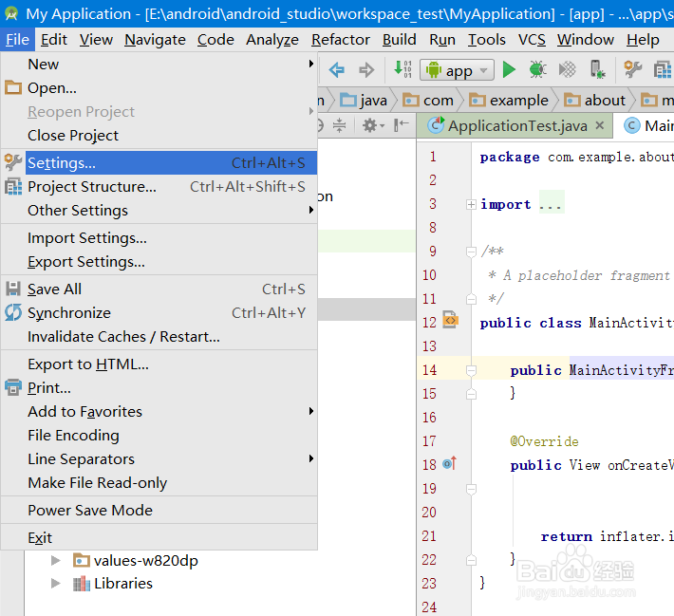Click Export Settings...
Viewport: 674px width, 616px height.
159,261
